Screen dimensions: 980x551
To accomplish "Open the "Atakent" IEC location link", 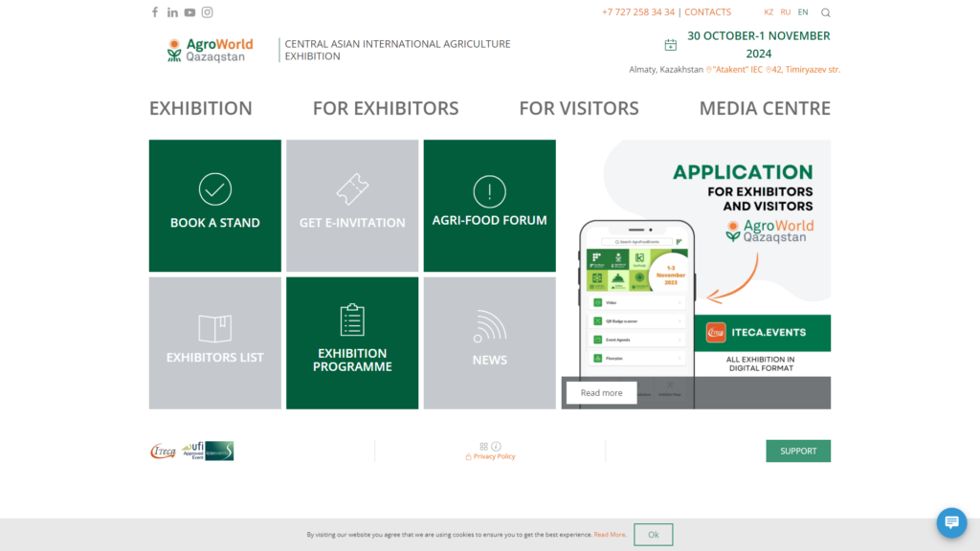I will (735, 69).
